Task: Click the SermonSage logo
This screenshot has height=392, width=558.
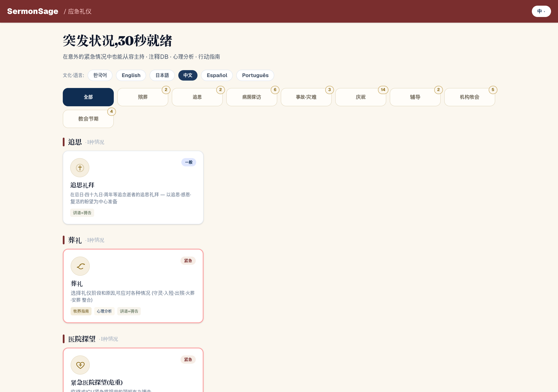Action: pyautogui.click(x=32, y=11)
